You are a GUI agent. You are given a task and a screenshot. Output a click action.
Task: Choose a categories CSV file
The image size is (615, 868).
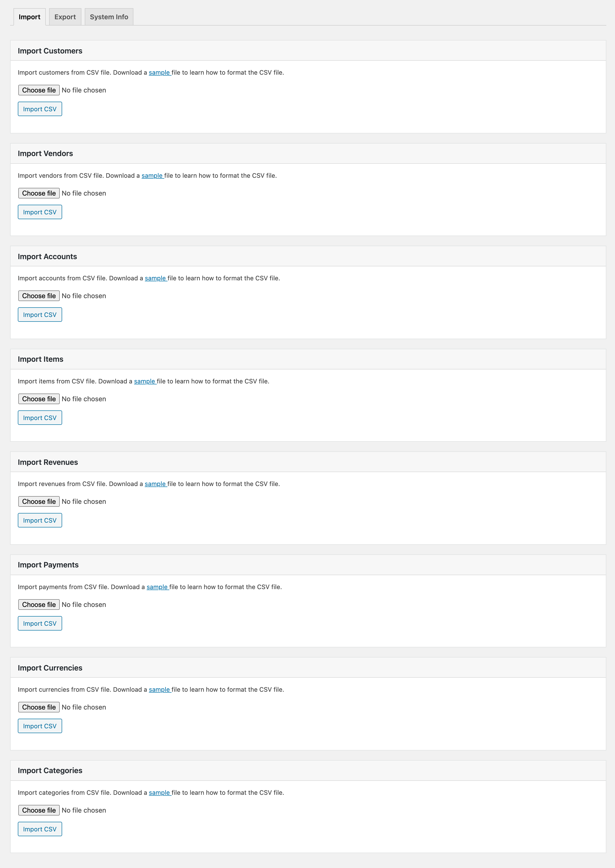tap(39, 810)
